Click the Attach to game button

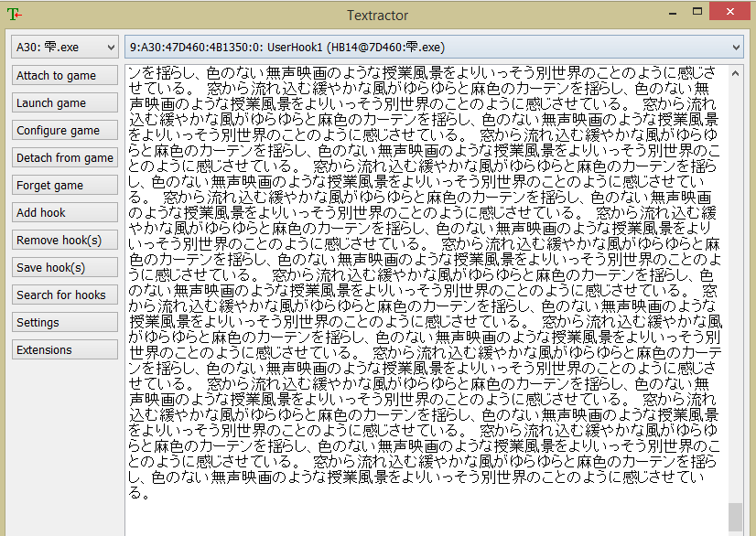pos(65,76)
